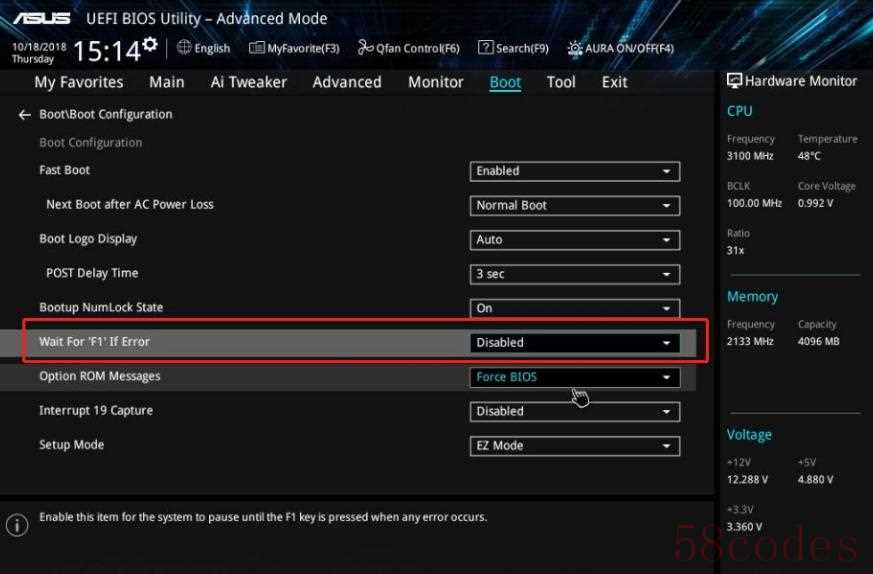The height and width of the screenshot is (574, 873).
Task: Open MyFavorite(F3) from the top bar
Action: pyautogui.click(x=257, y=48)
